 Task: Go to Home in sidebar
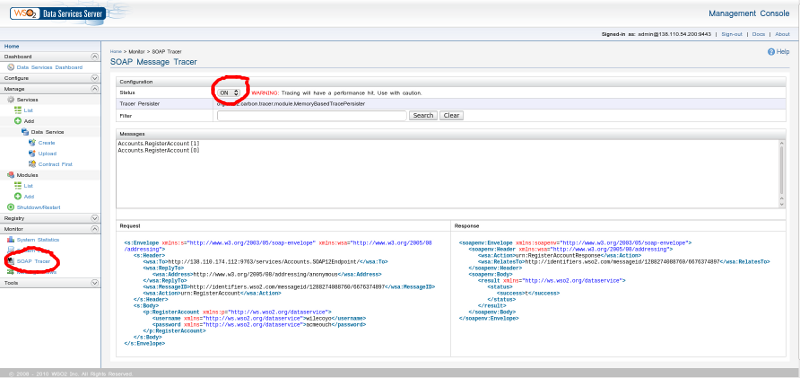click(12, 46)
